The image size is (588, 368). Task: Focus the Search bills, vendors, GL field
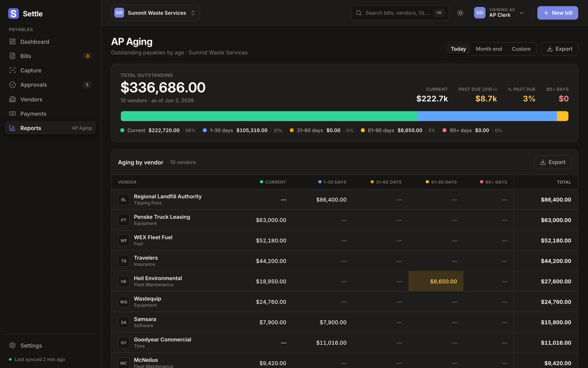coord(400,13)
